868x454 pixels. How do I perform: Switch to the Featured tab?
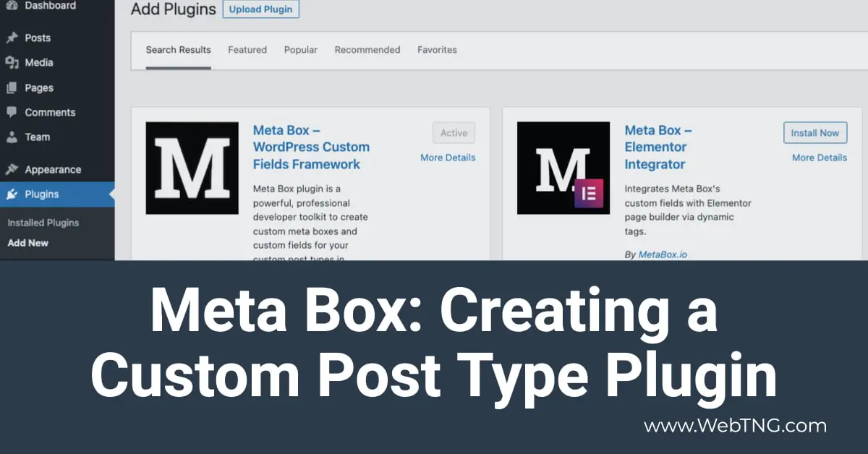pyautogui.click(x=247, y=50)
